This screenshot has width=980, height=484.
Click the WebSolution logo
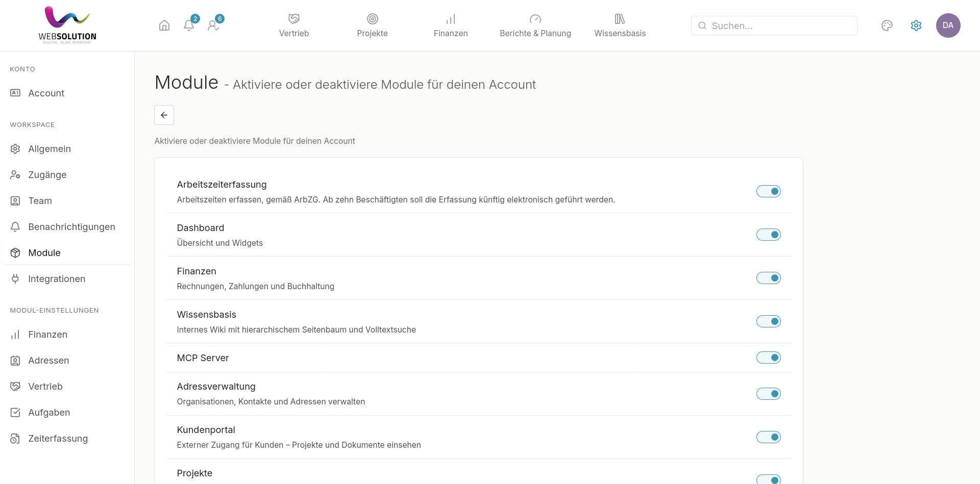point(67,25)
